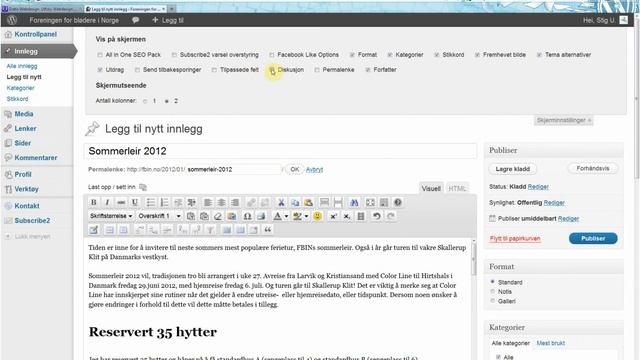Screen dimensions: 640x360
Task: Undo last edit
Action: point(376,216)
